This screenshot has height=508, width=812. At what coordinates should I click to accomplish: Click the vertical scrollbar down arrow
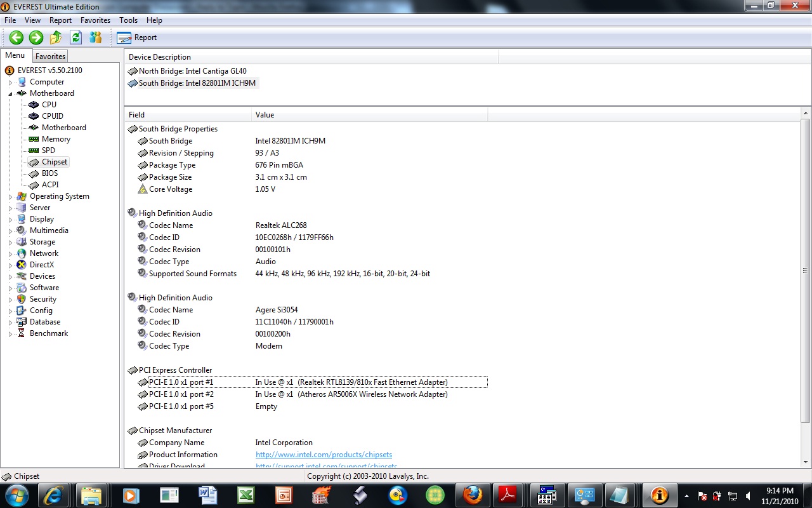tap(806, 464)
